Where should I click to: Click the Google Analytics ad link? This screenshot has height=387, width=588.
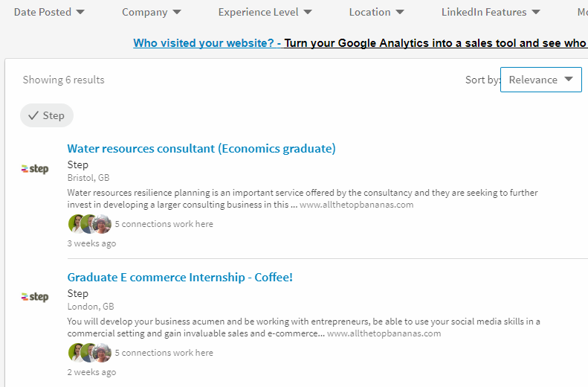360,43
